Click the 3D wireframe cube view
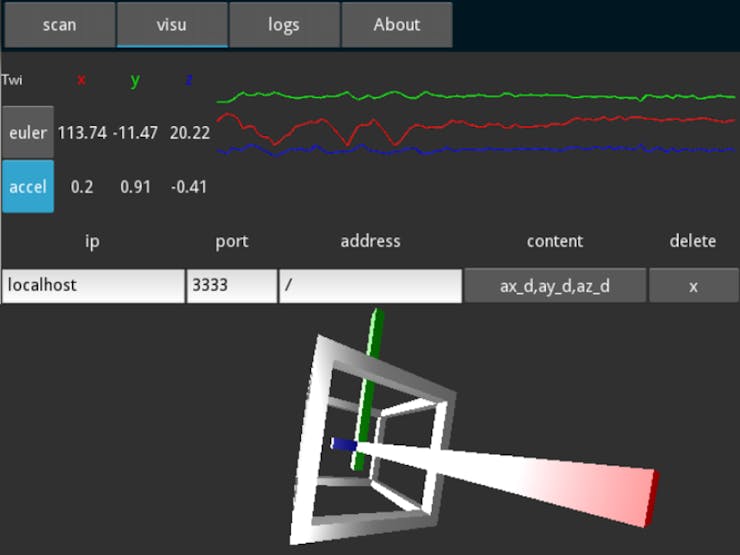This screenshot has width=740, height=555. [373, 439]
